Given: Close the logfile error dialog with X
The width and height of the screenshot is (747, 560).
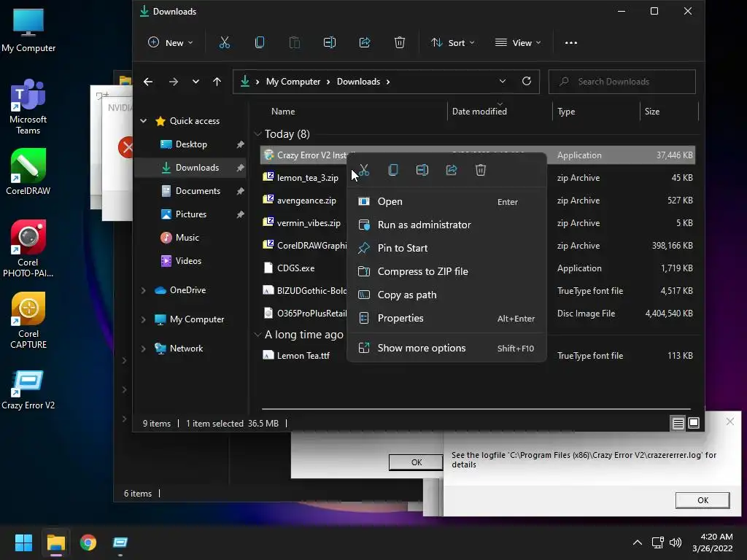Looking at the screenshot, I should (x=729, y=421).
